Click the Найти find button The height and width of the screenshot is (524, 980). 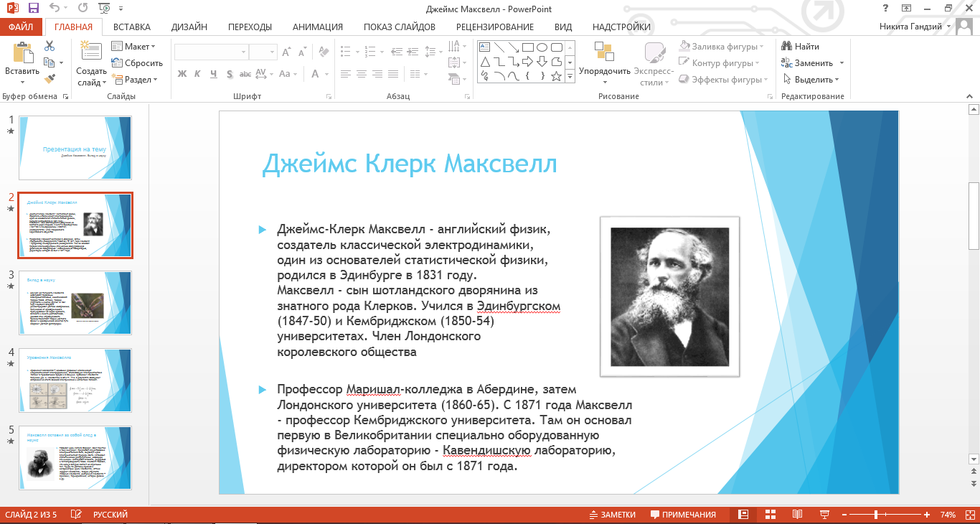[x=801, y=47]
